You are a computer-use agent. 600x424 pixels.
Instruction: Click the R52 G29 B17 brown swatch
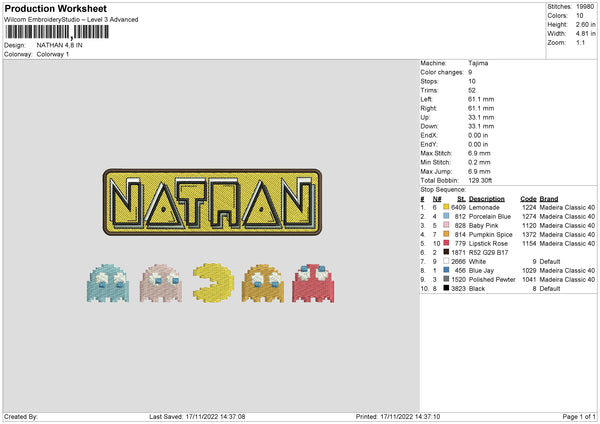[446, 252]
